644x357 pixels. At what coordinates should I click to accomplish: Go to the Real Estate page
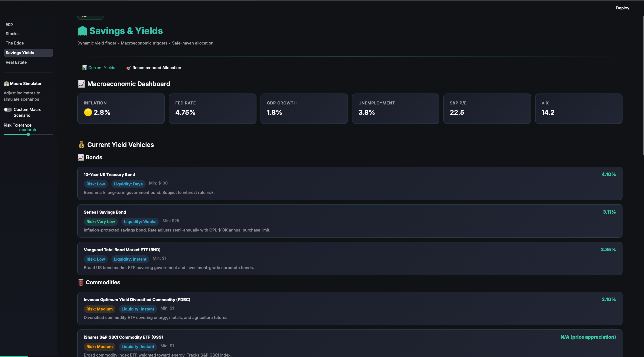pyautogui.click(x=16, y=62)
